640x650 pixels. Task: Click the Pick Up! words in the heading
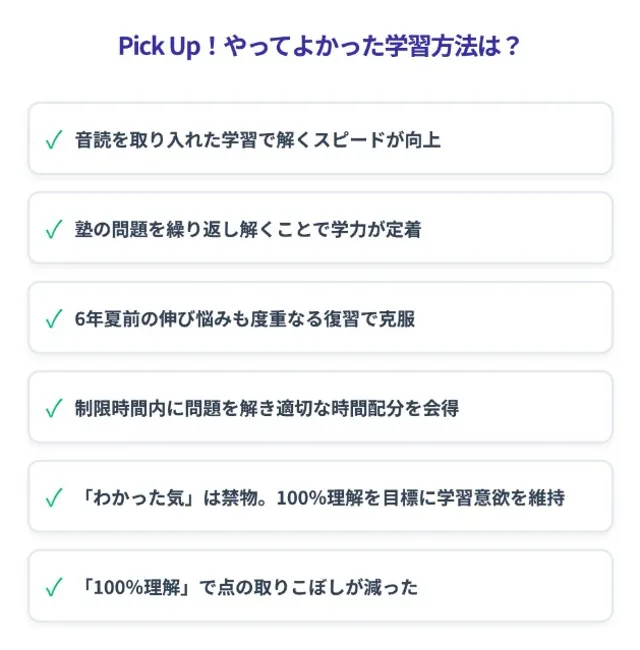167,46
